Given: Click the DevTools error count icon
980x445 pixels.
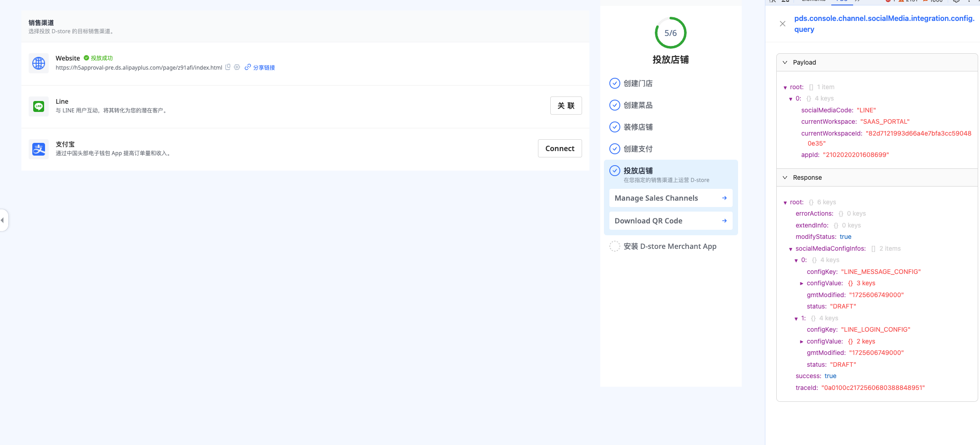Looking at the screenshot, I should (888, 1).
